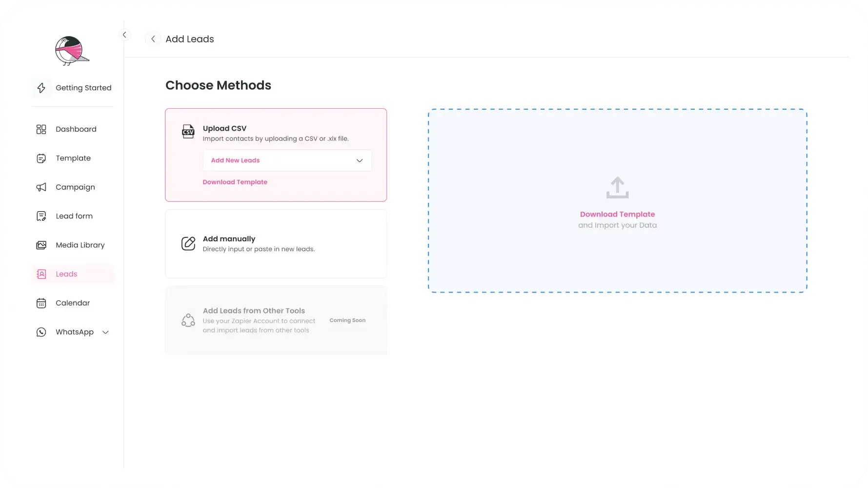Viewport: 868px width, 488px height.
Task: Click the Media Library image icon
Action: (41, 245)
